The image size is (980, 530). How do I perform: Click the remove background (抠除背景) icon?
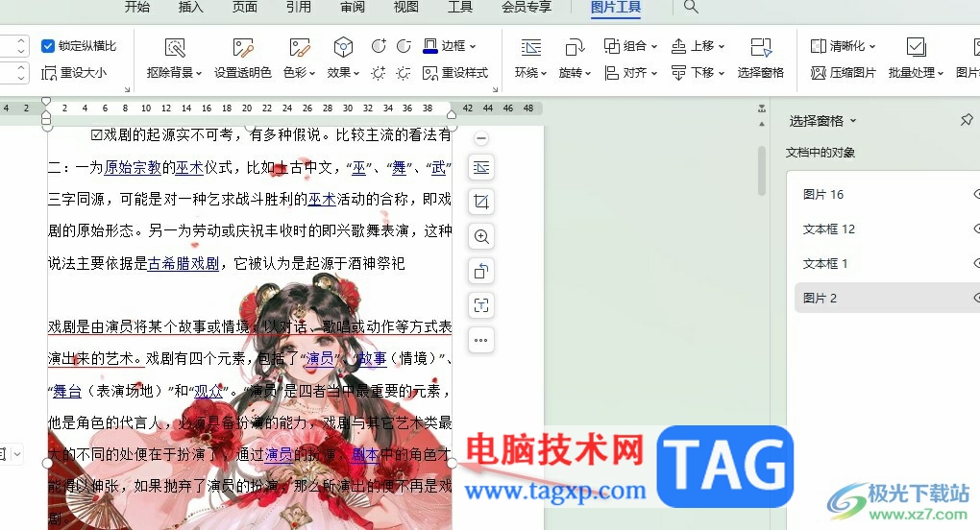[175, 48]
